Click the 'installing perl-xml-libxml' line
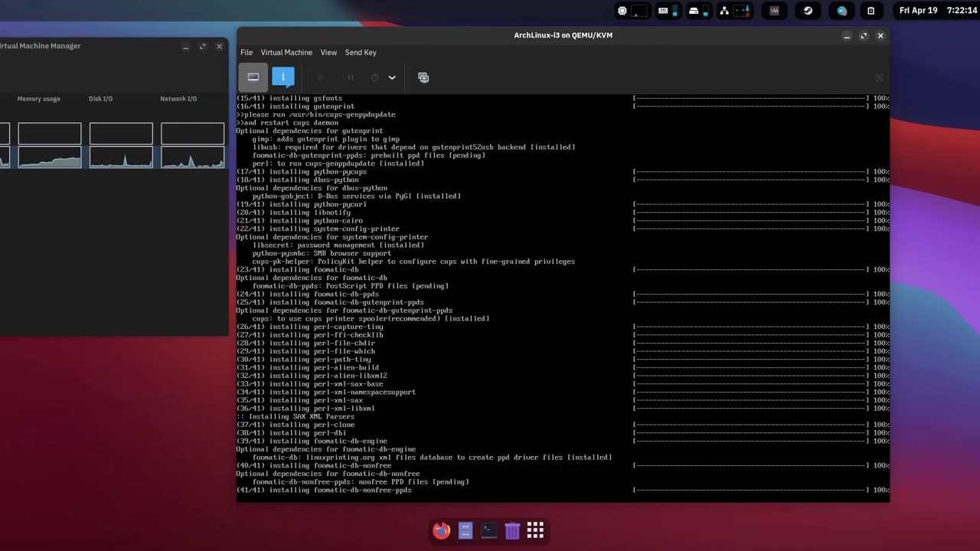 (305, 409)
